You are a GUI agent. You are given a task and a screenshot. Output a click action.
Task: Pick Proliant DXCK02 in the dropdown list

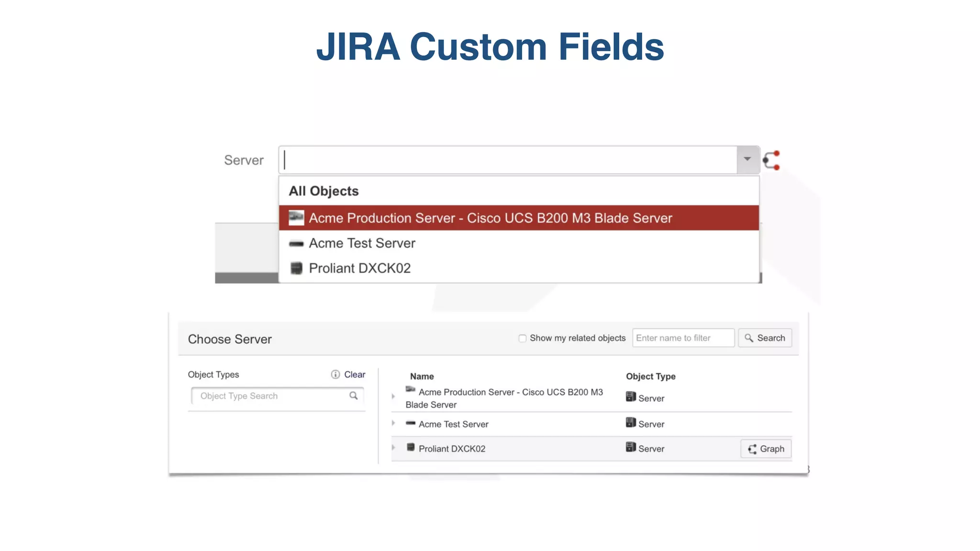coord(519,268)
